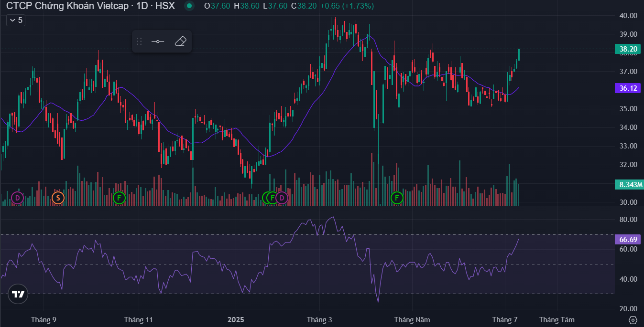Collapse the indicator legend showing 5
The image size is (644, 327).
coord(15,21)
